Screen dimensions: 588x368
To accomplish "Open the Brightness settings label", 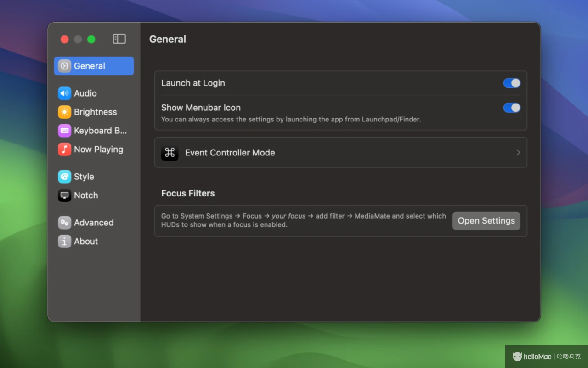I will tap(96, 112).
